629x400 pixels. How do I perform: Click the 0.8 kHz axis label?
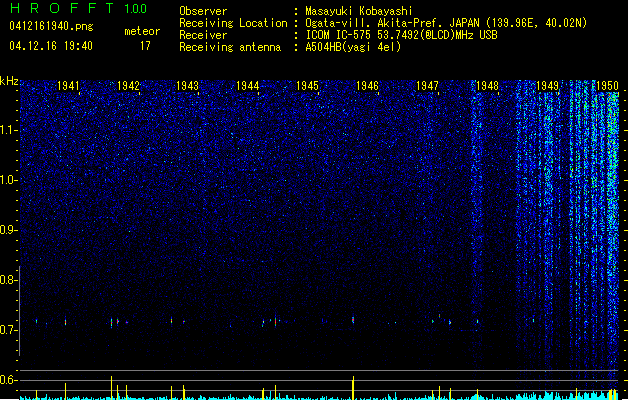click(7, 280)
